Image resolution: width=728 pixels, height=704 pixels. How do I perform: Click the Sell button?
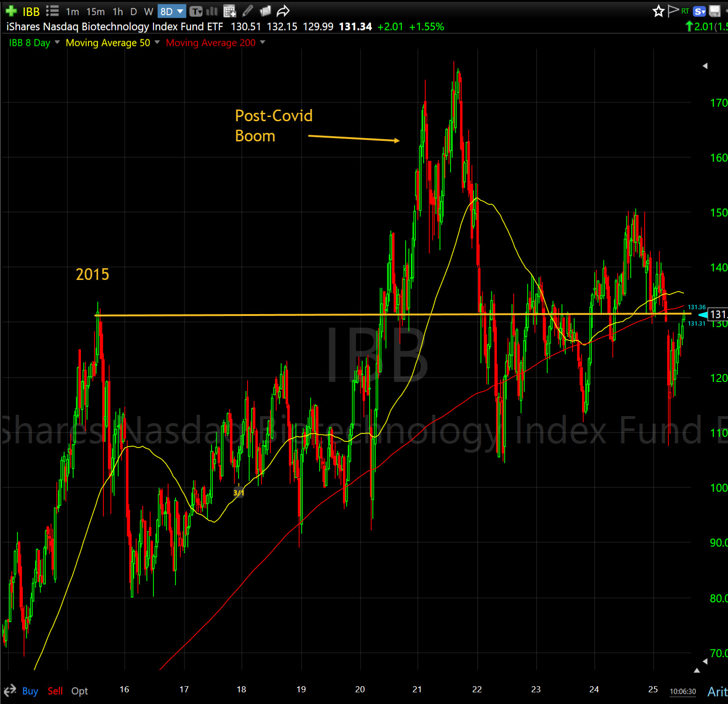[55, 691]
